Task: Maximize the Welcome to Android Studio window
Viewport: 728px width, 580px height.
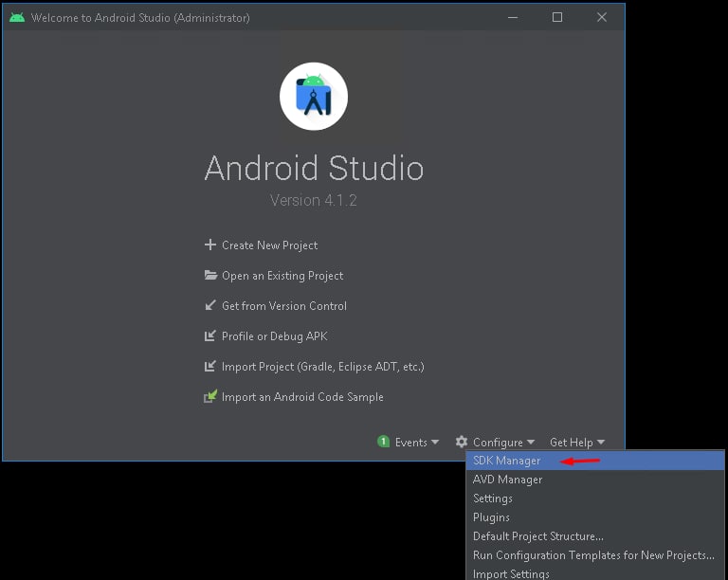Action: tap(557, 18)
